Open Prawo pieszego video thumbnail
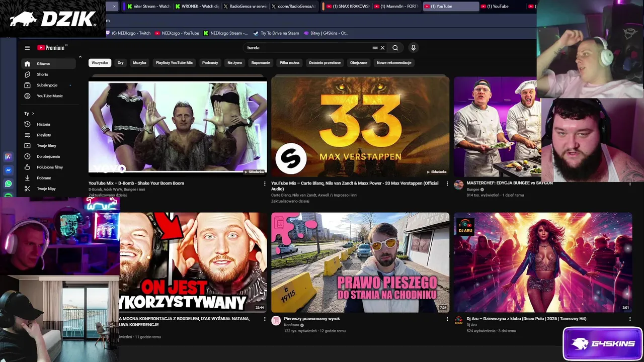 (360, 262)
